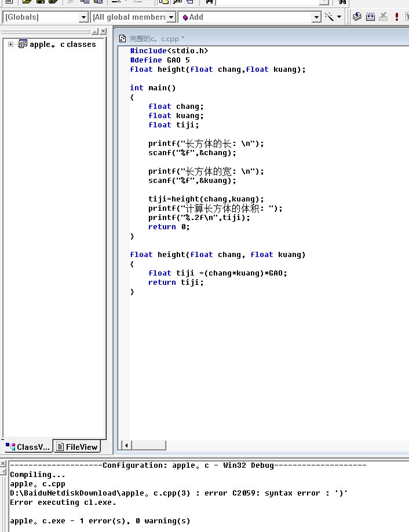Click the scanf line reading &chang
This screenshot has height=532, width=409.
[x=192, y=153]
